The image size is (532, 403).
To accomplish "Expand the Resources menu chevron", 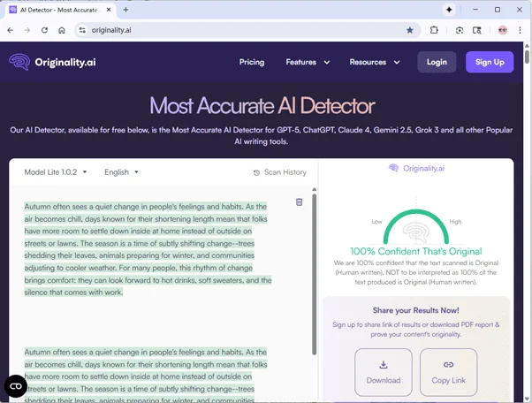I will pyautogui.click(x=397, y=63).
